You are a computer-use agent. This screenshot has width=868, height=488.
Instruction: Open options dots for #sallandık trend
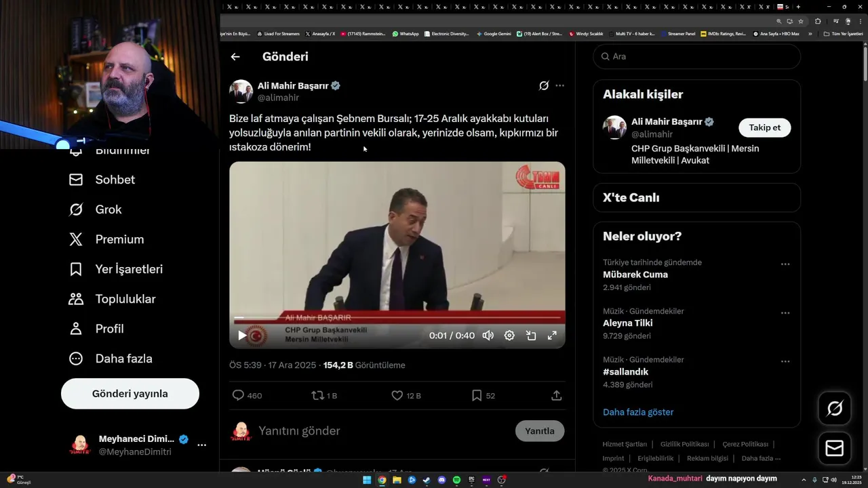(x=785, y=362)
